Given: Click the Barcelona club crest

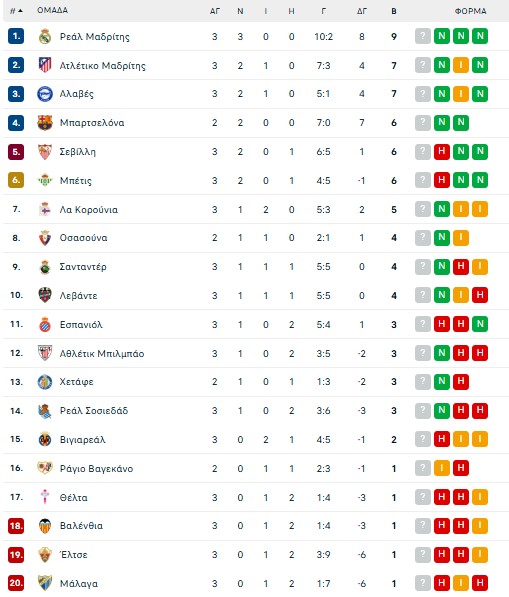Looking at the screenshot, I should [45, 123].
